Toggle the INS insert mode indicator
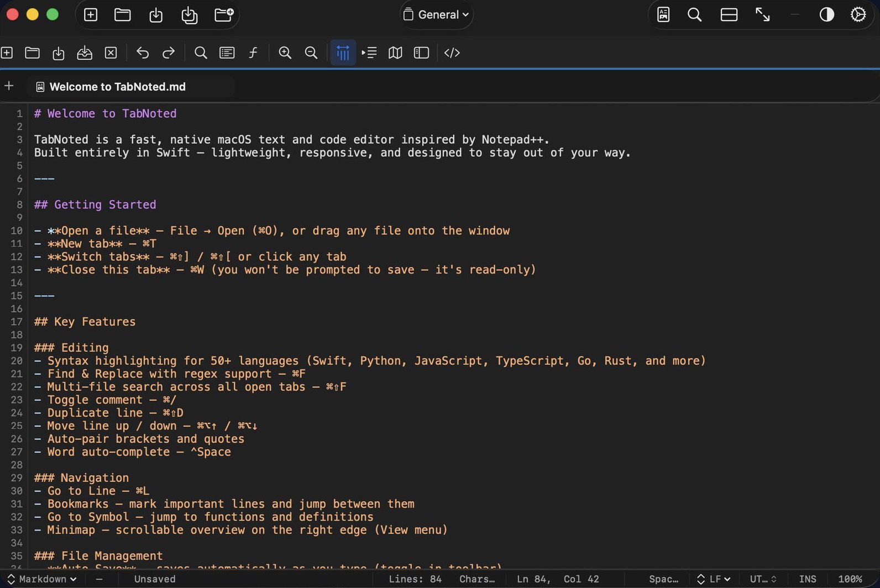 (808, 579)
